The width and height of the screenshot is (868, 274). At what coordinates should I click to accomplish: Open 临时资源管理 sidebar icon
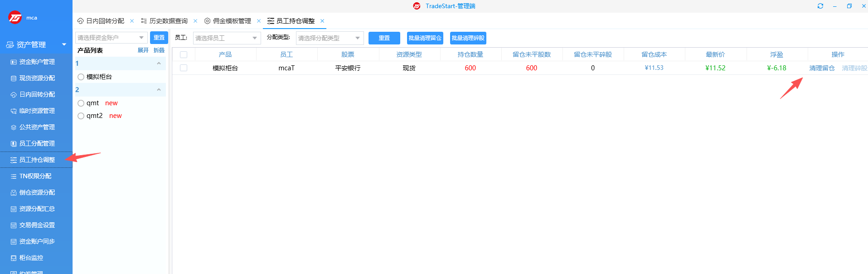(14, 111)
